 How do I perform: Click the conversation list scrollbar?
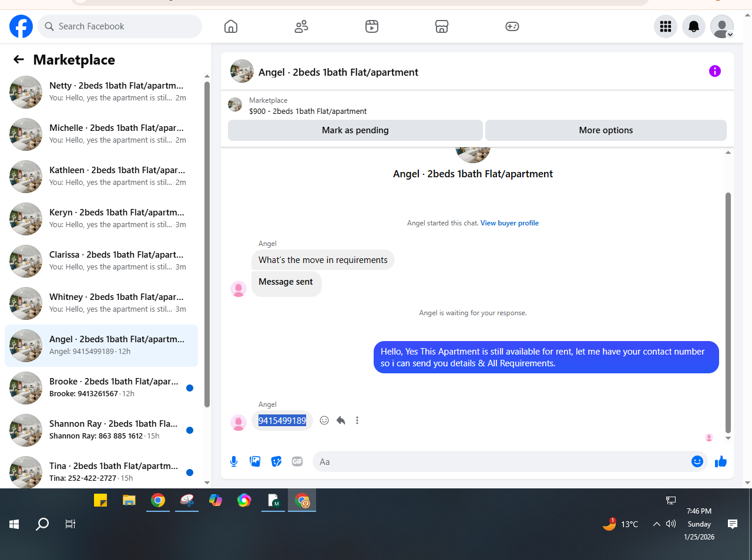coord(207,244)
